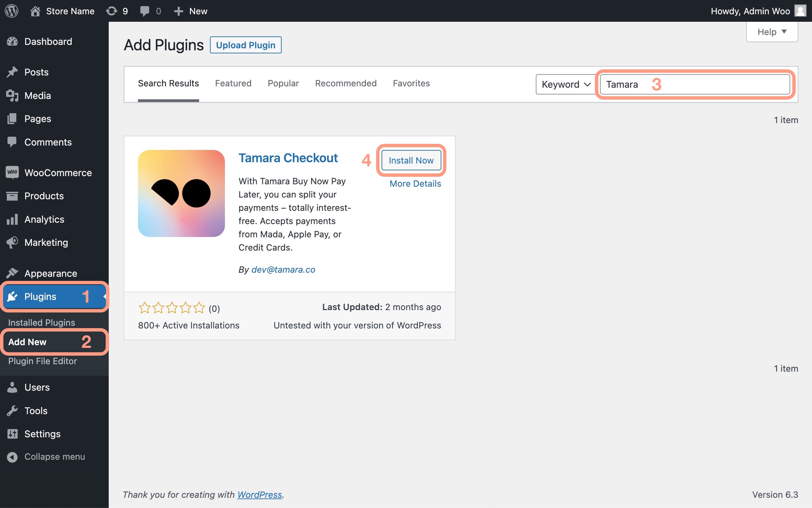Open the Marketing megaphone menu
Viewport: 812px width, 508px height.
[x=46, y=242]
